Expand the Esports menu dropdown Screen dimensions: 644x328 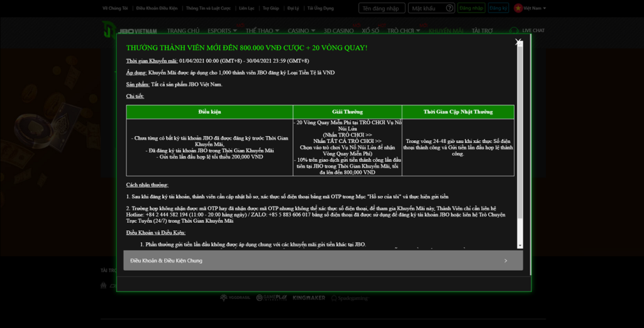point(222,30)
